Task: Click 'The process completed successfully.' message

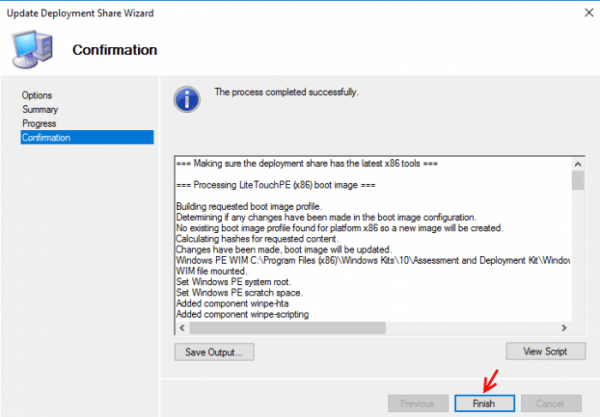Action: point(286,92)
